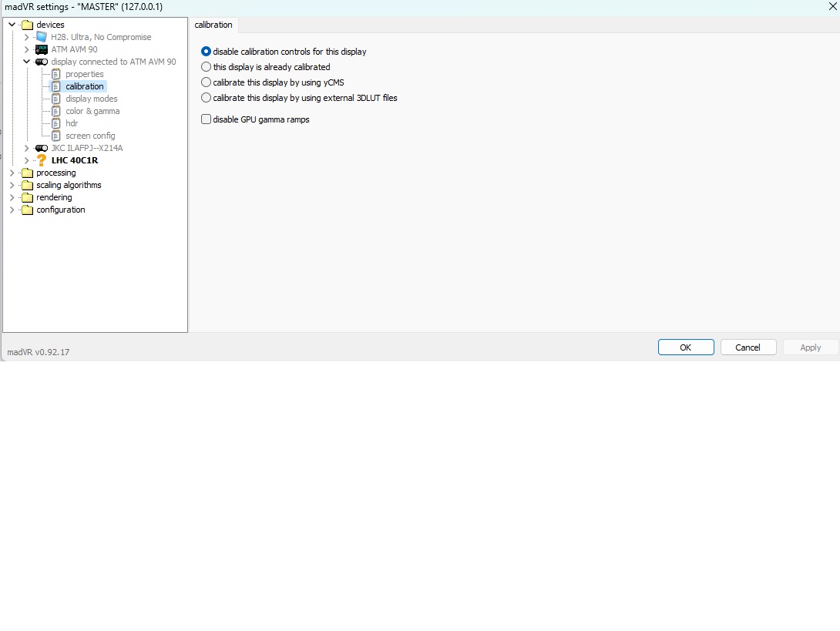Click the display modes page icon
This screenshot has height=631, width=840.
[56, 99]
